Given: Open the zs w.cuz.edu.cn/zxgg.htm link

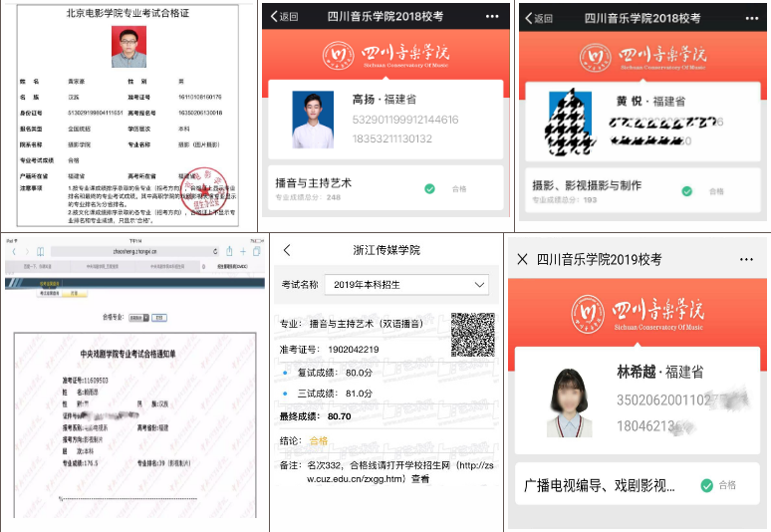Looking at the screenshot, I should [400, 472].
